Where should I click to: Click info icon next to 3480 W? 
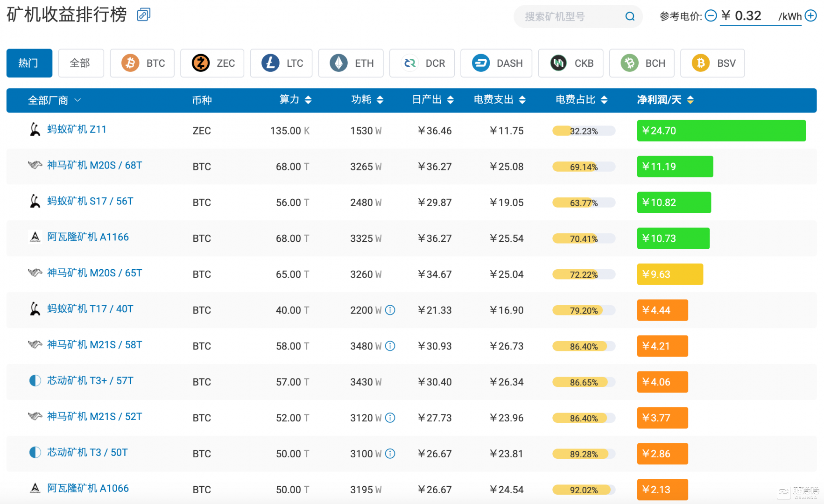[x=390, y=346]
